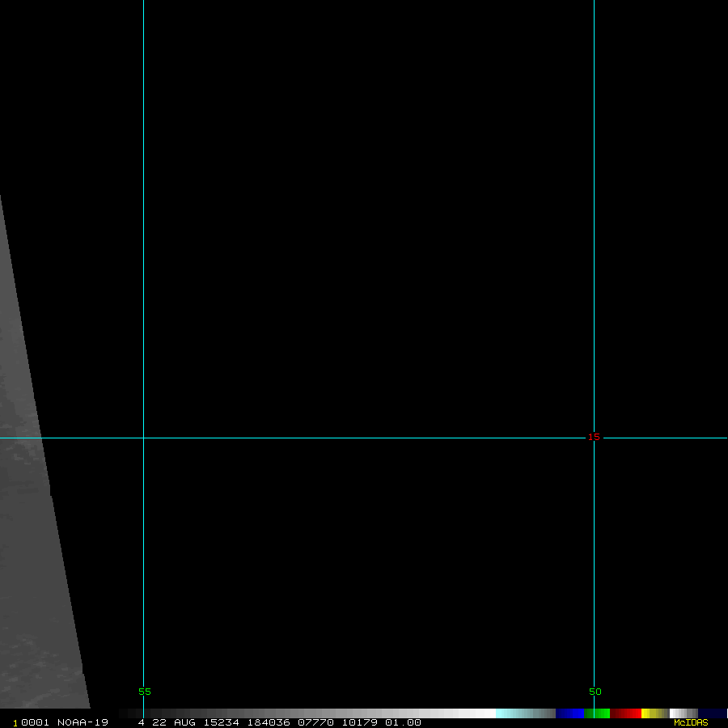The height and width of the screenshot is (728, 728).
Task: Click the red segment of color bar
Action: coord(626,713)
